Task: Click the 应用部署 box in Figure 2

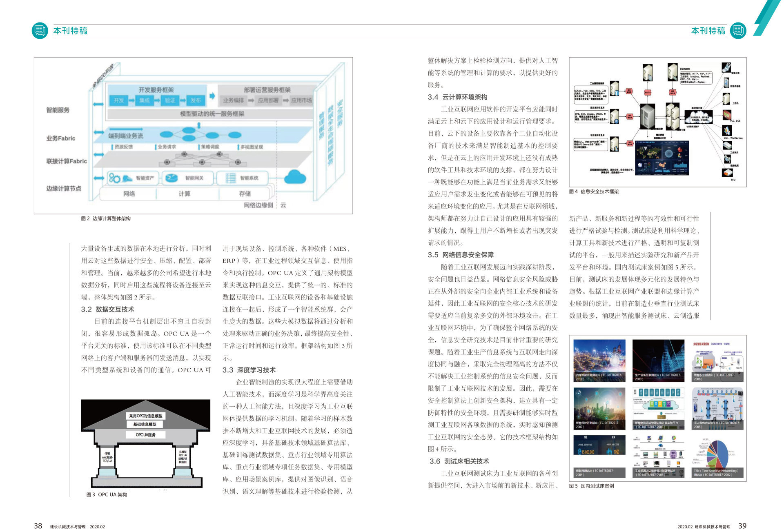Action: pyautogui.click(x=268, y=100)
